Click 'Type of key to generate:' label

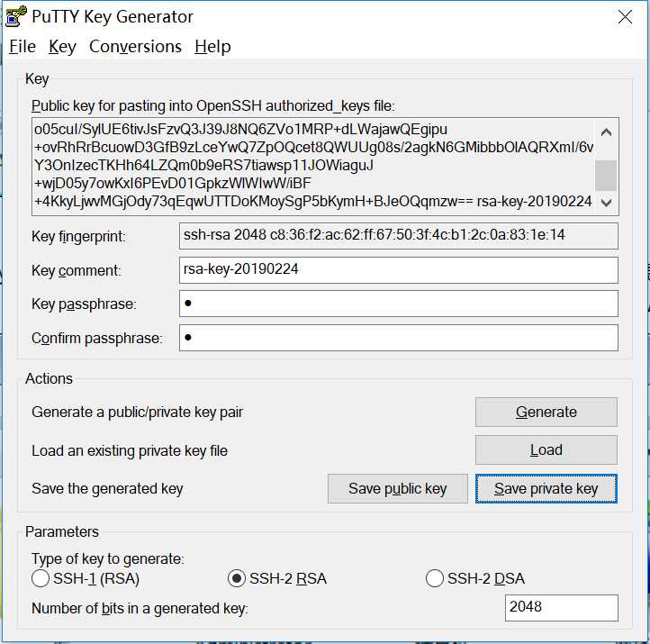[108, 559]
